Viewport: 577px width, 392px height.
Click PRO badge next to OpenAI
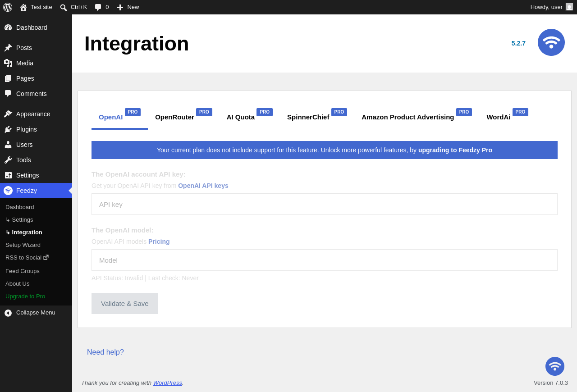pos(133,112)
